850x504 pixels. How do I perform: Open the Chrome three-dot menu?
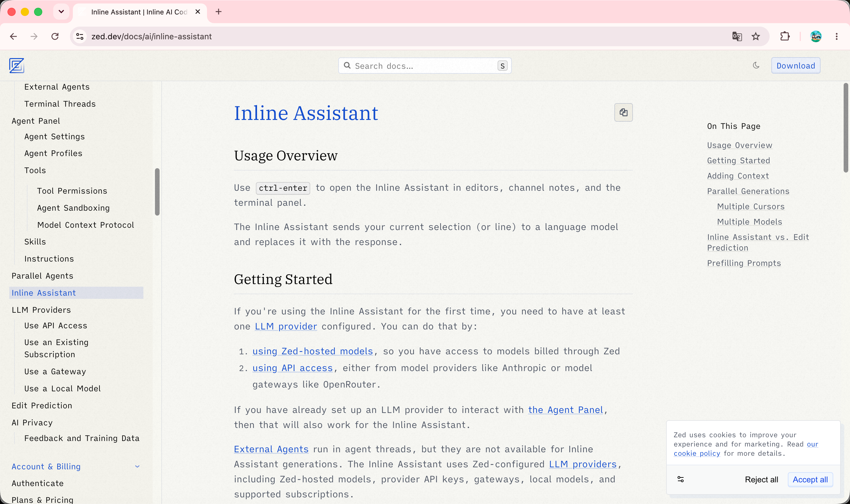(x=836, y=36)
